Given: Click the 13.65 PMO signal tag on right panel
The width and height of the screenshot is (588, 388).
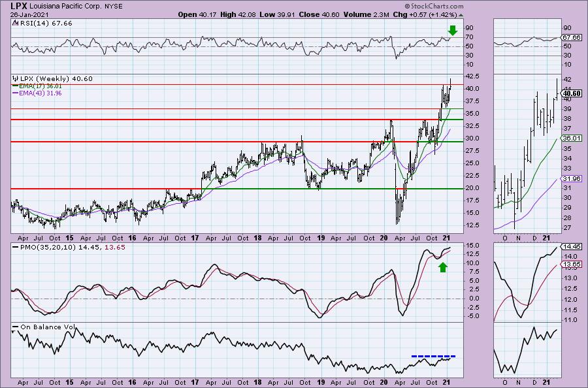Looking at the screenshot, I should (x=572, y=265).
